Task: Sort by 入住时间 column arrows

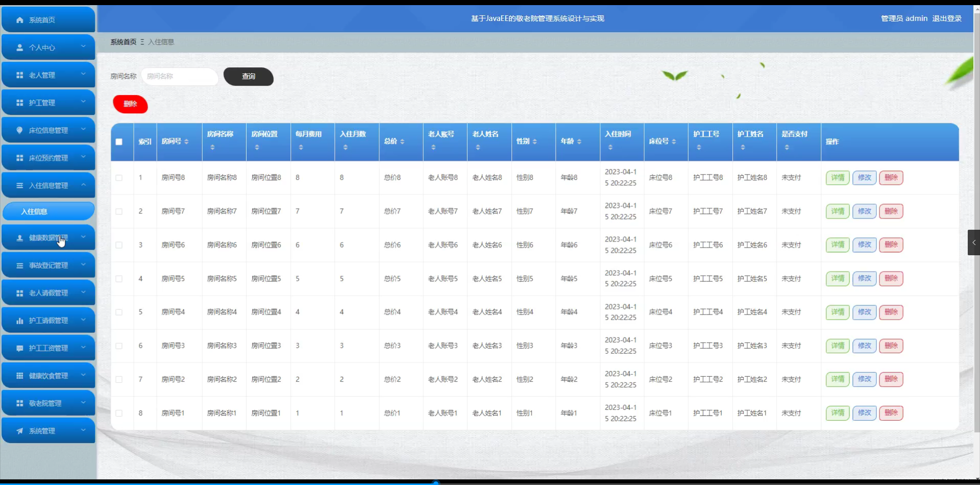Action: (610, 147)
